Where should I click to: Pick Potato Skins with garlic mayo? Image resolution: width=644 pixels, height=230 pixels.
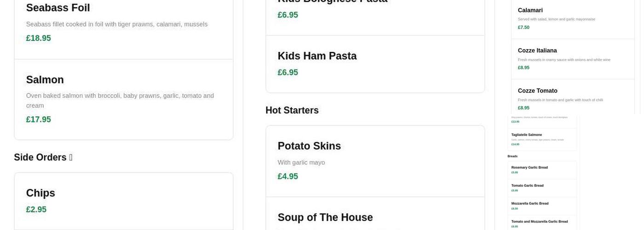tap(309, 146)
